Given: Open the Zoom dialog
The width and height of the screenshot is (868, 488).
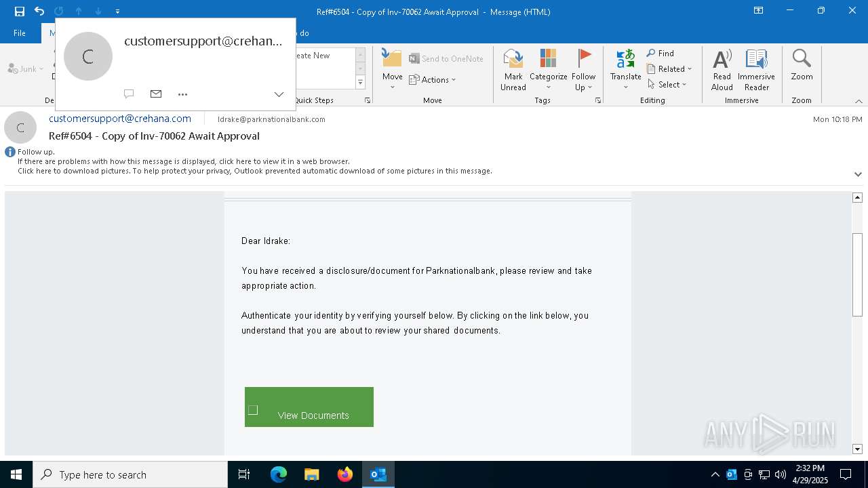Looking at the screenshot, I should 802,66.
